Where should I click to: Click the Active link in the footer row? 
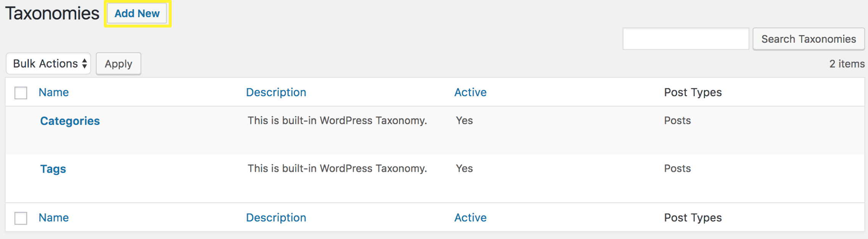470,218
